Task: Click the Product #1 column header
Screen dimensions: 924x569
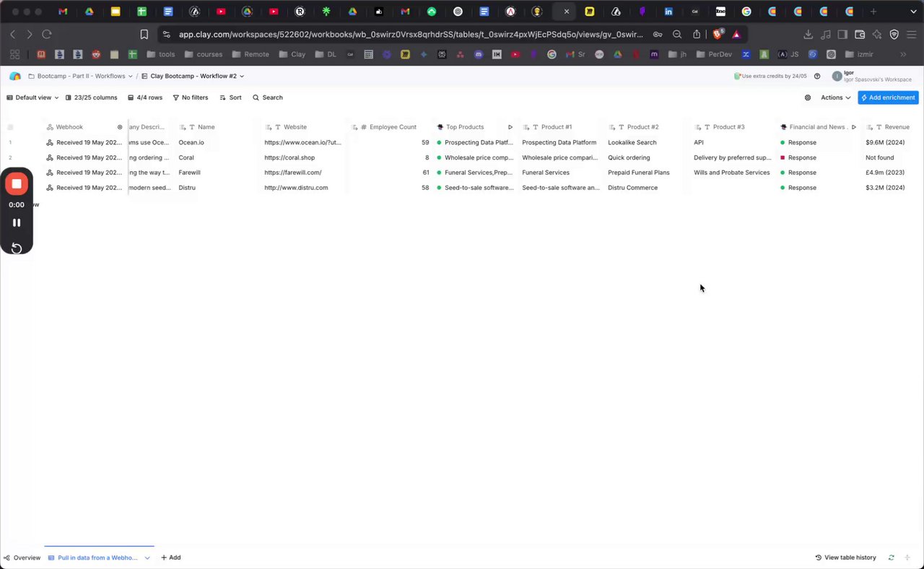Action: click(562, 127)
